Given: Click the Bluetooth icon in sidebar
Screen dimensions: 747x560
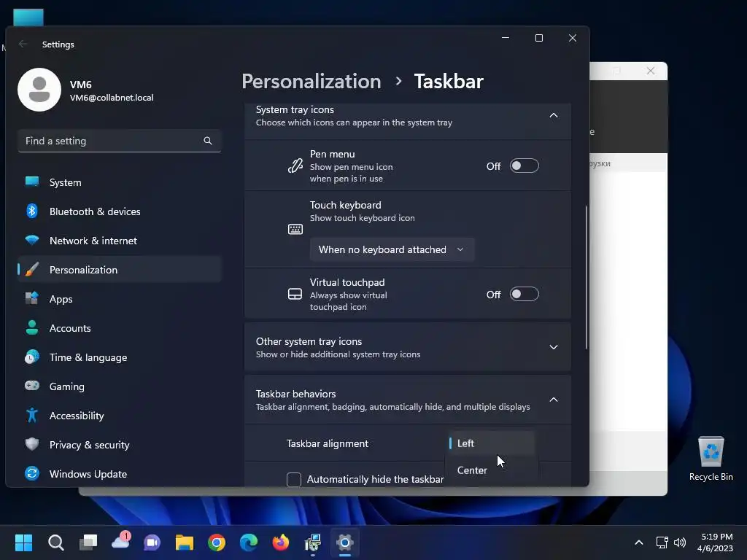Looking at the screenshot, I should tap(32, 211).
